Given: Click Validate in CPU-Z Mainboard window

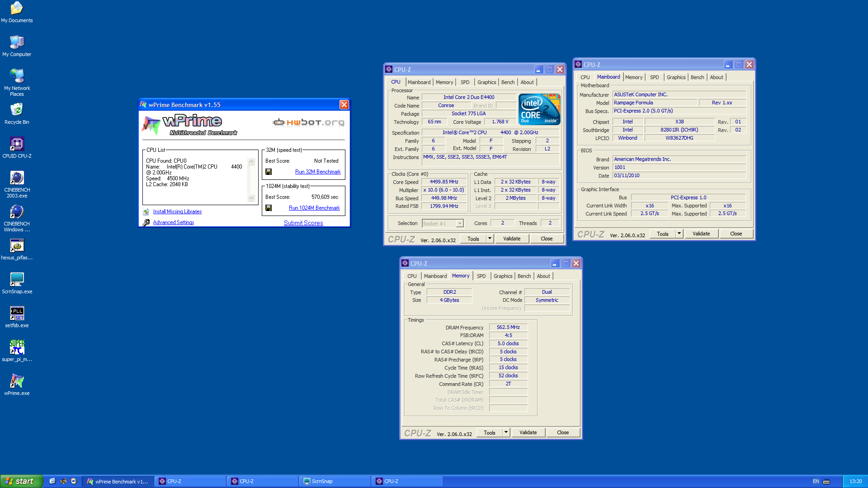Looking at the screenshot, I should [701, 234].
